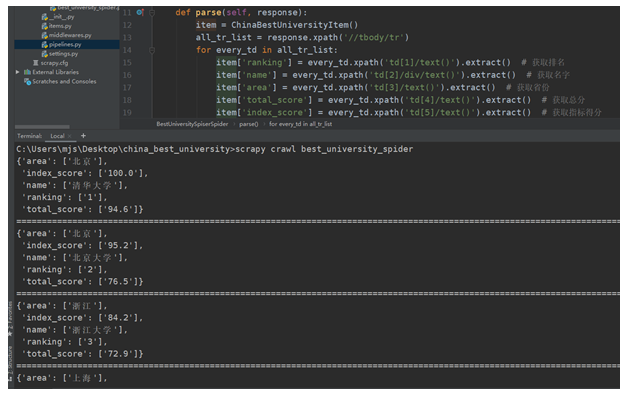Click the override gutter icon on line 11
This screenshot has height=397, width=628.
(140, 12)
